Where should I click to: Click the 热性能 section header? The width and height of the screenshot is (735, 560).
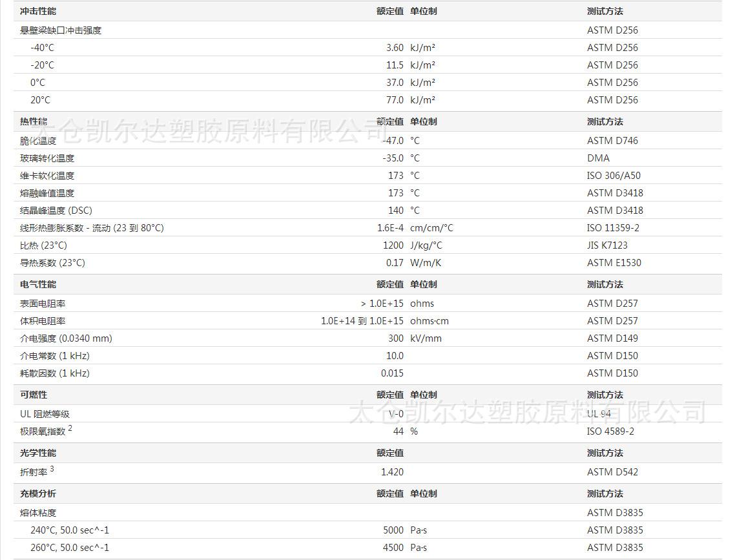(x=33, y=121)
